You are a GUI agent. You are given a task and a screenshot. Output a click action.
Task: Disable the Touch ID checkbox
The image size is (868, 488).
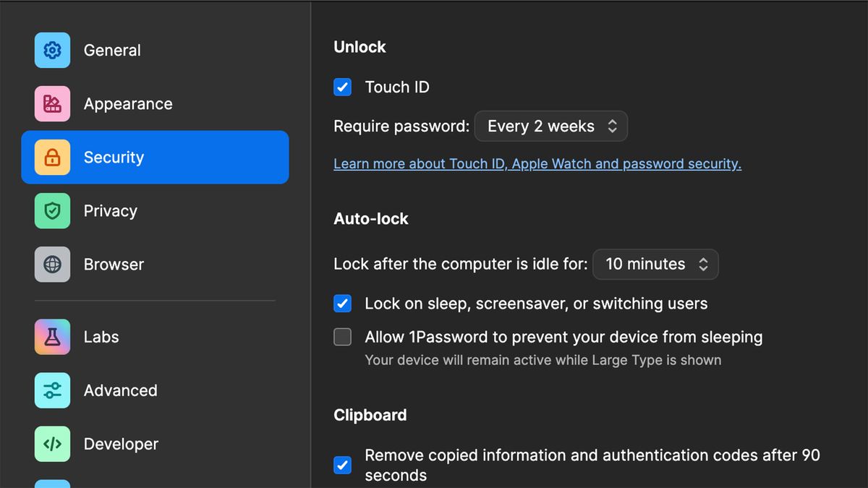tap(342, 87)
